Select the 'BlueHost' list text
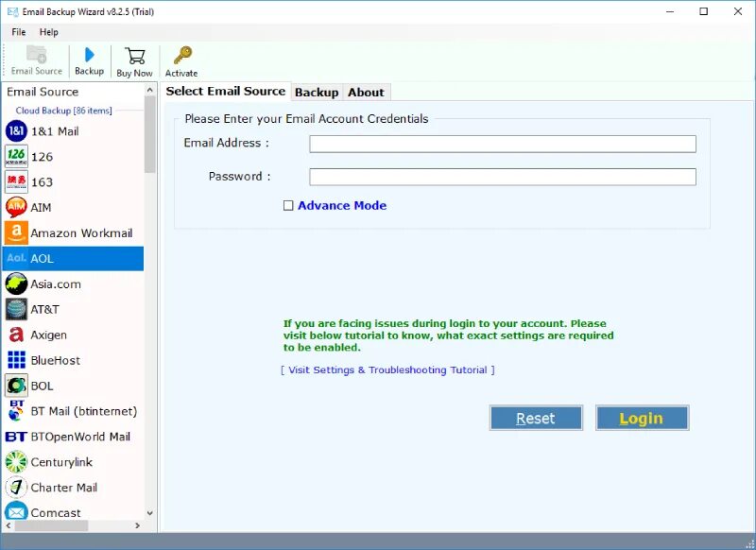This screenshot has height=550, width=756. [56, 360]
